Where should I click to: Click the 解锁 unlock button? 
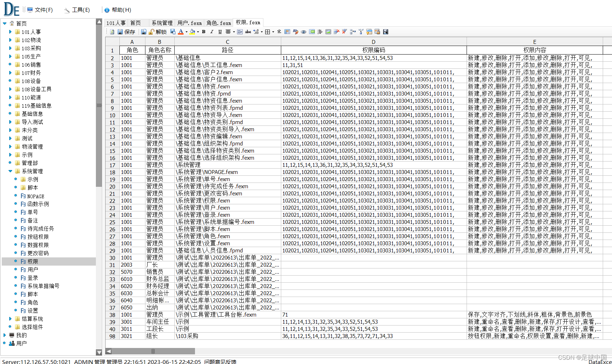(x=158, y=32)
